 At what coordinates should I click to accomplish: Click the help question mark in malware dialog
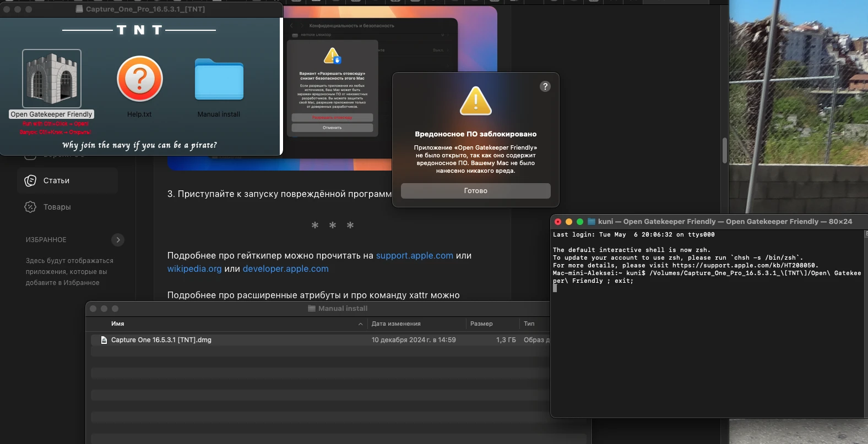[545, 86]
